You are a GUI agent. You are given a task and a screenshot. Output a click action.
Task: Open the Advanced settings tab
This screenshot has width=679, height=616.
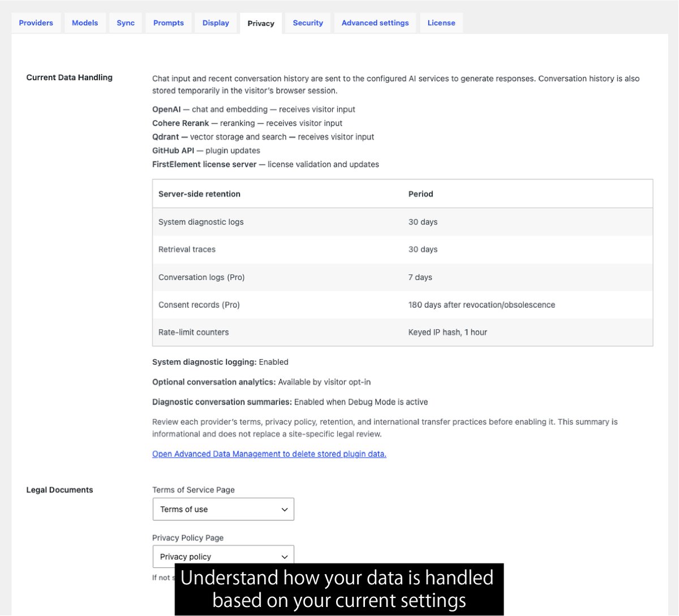[x=375, y=23]
